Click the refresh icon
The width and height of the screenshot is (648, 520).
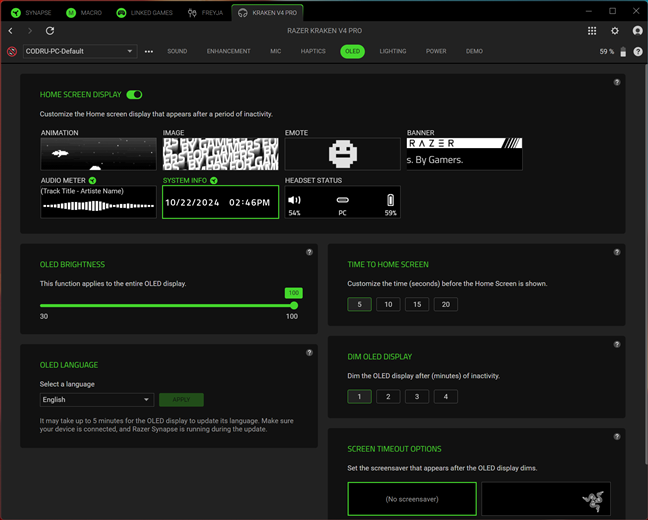pos(50,31)
